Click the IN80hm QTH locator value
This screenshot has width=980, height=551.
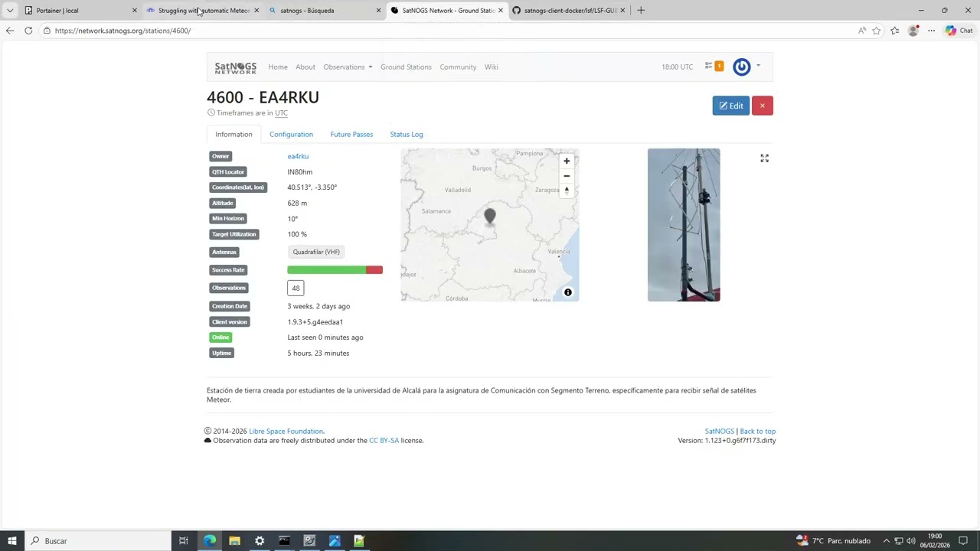[300, 172]
